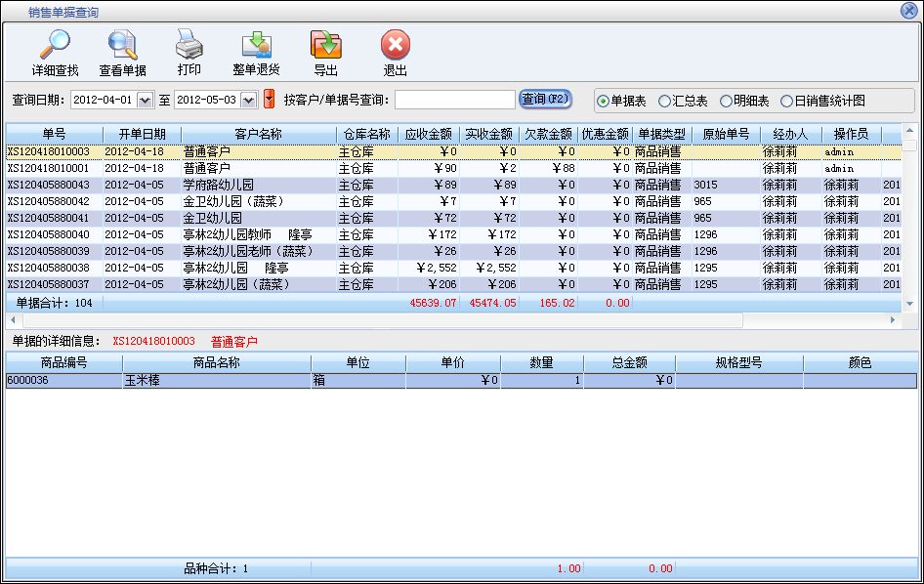924x584 pixels.
Task: Click the 导出 export icon
Action: tap(325, 46)
